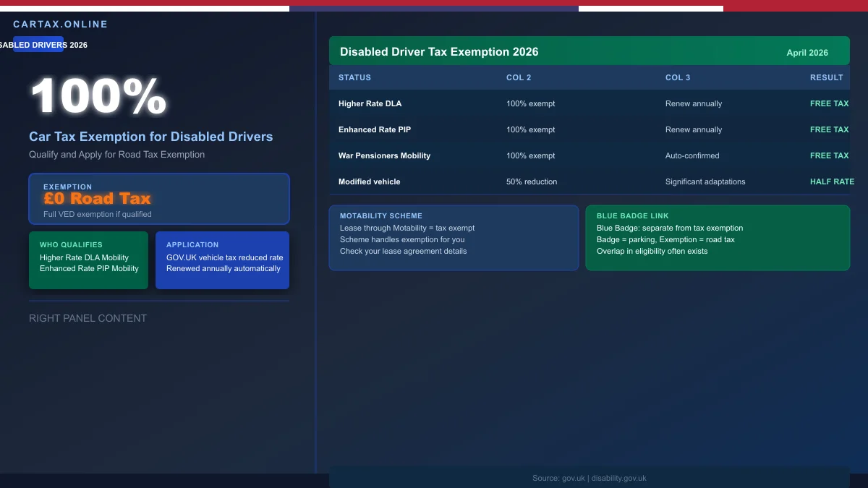Select the STATUS column header
The width and height of the screenshot is (868, 488).
tap(354, 77)
